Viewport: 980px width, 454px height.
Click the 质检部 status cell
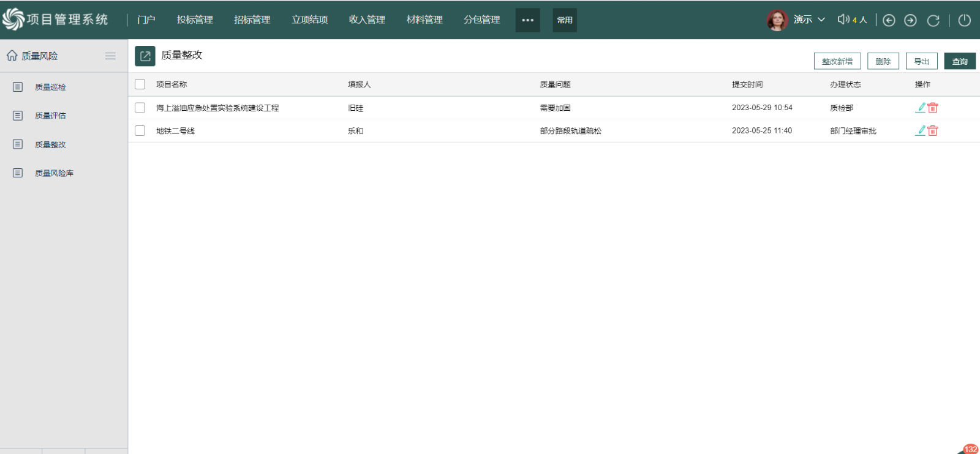click(x=842, y=108)
